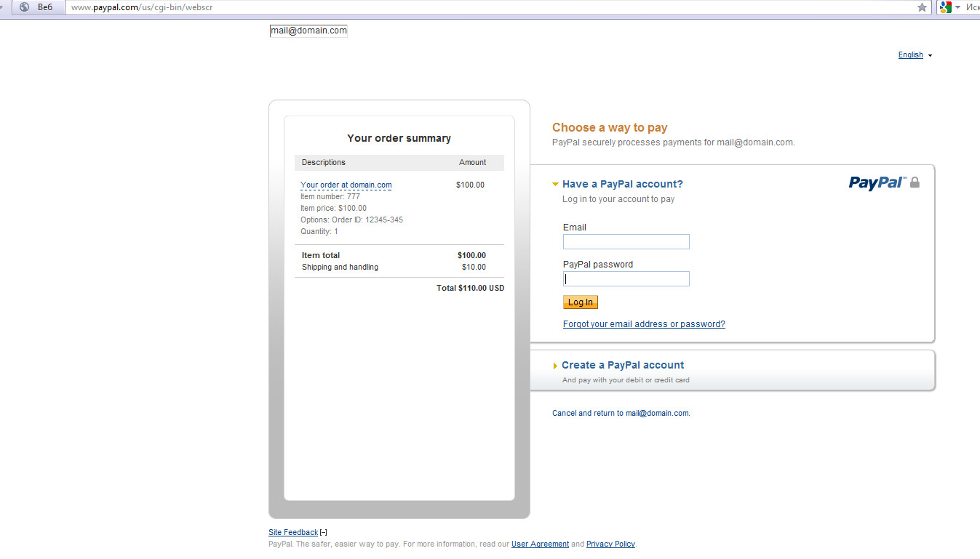The image size is (980, 559).
Task: Click Quantity: 1 text
Action: pyautogui.click(x=319, y=232)
